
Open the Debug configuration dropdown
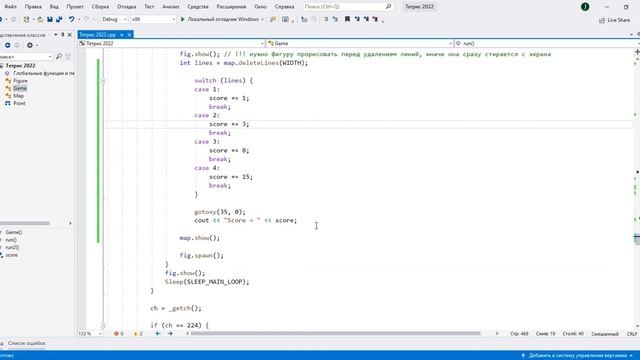pyautogui.click(x=114, y=19)
